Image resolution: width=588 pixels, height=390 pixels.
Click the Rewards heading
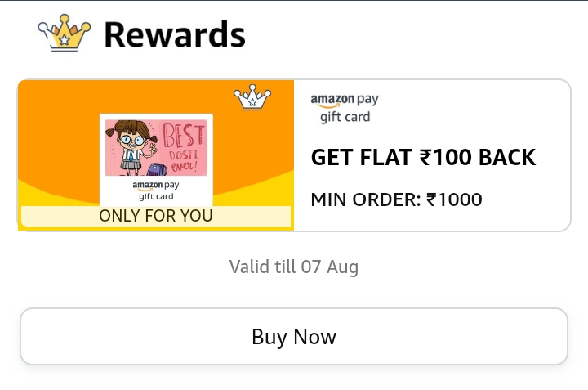(174, 34)
